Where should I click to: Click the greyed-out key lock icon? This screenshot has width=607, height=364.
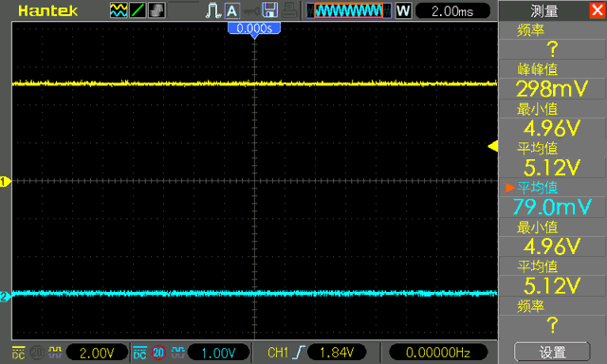(250, 11)
